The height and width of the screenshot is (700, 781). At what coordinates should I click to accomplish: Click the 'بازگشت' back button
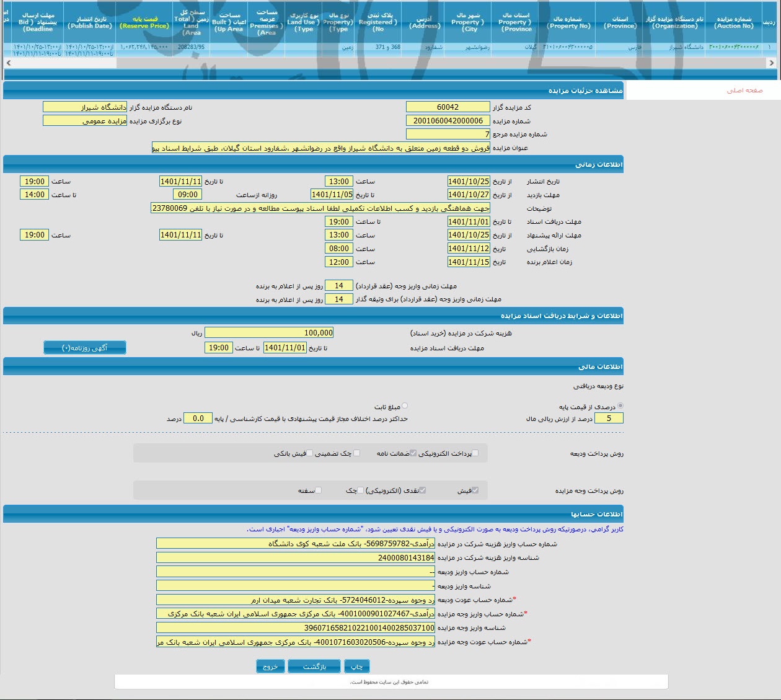[315, 667]
